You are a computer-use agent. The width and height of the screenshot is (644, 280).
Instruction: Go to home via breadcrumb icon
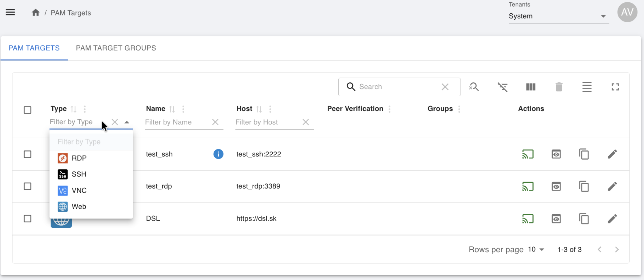[x=36, y=13]
